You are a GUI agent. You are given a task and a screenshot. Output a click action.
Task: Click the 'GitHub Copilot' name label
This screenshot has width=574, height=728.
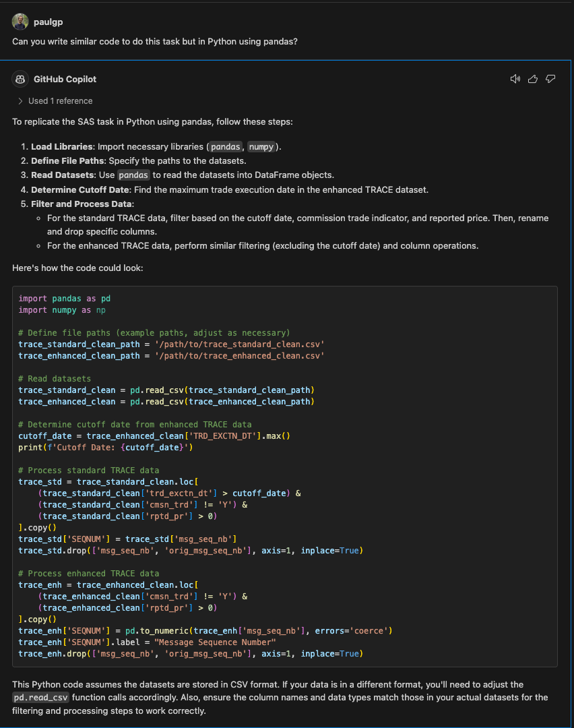65,79
